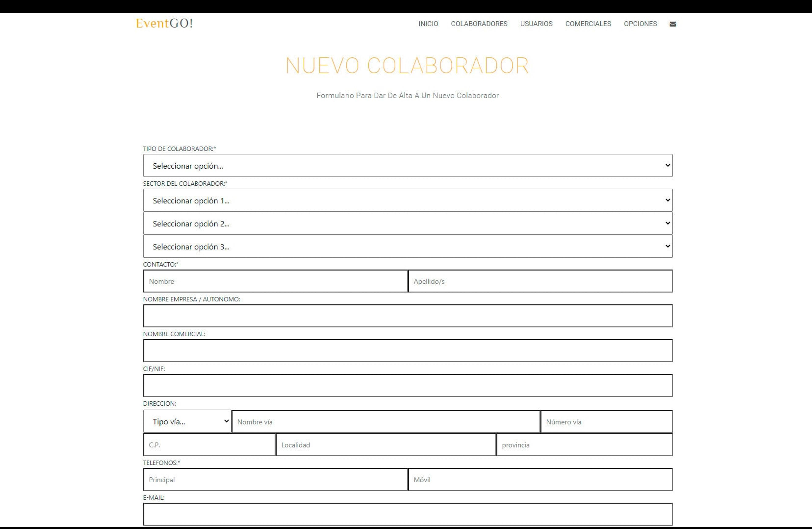Click the NOMBRE EMPRESA / AUTONOMO label
The height and width of the screenshot is (529, 812).
(x=191, y=299)
